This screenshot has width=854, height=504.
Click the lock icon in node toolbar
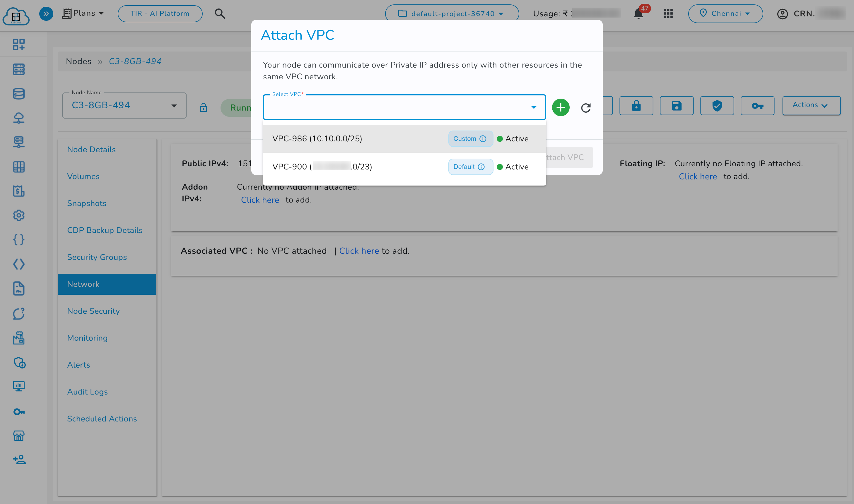pyautogui.click(x=636, y=106)
